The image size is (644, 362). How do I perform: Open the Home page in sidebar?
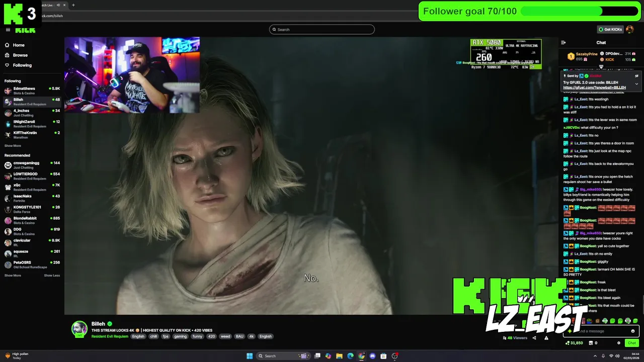[15, 45]
